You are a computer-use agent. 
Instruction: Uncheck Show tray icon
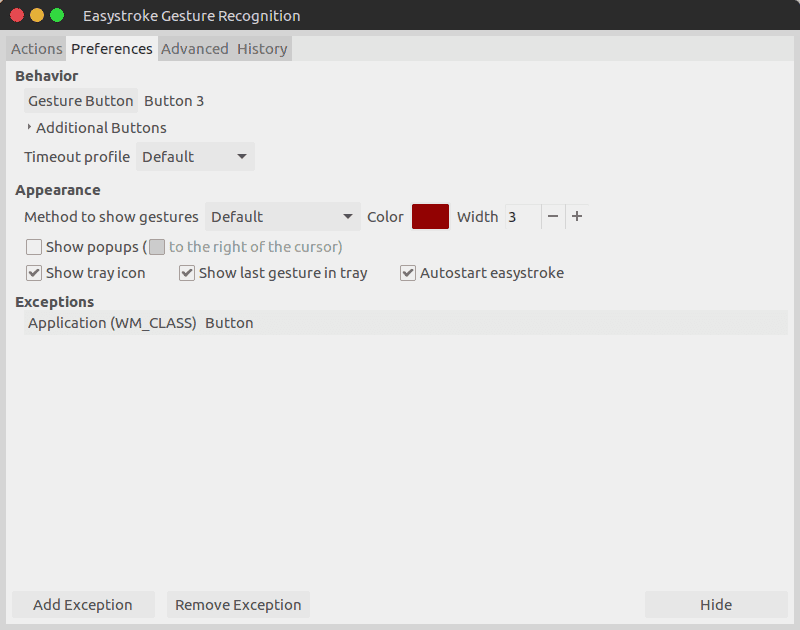[34, 273]
